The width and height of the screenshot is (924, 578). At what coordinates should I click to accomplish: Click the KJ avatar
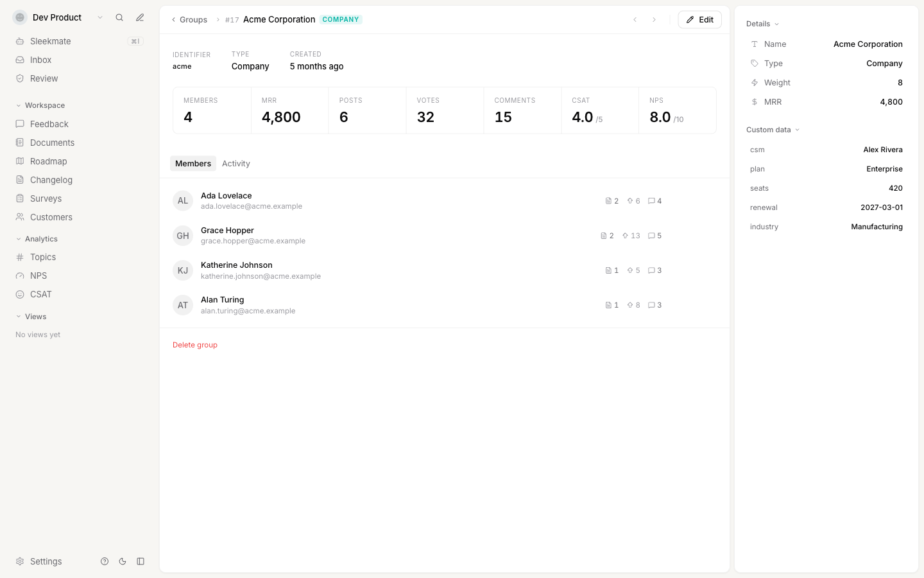[183, 270]
